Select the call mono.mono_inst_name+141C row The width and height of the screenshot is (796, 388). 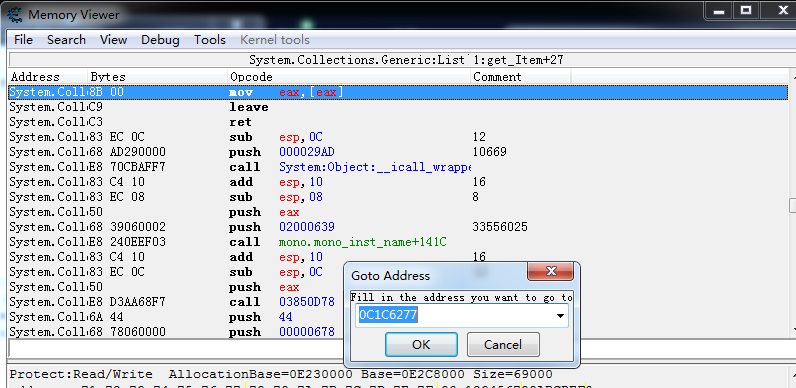[399, 242]
